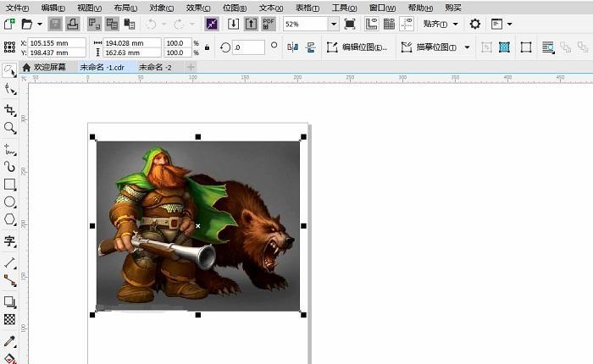This screenshot has height=364, width=593.
Task: Expand the redo history dropdown arrow
Action: pos(192,25)
